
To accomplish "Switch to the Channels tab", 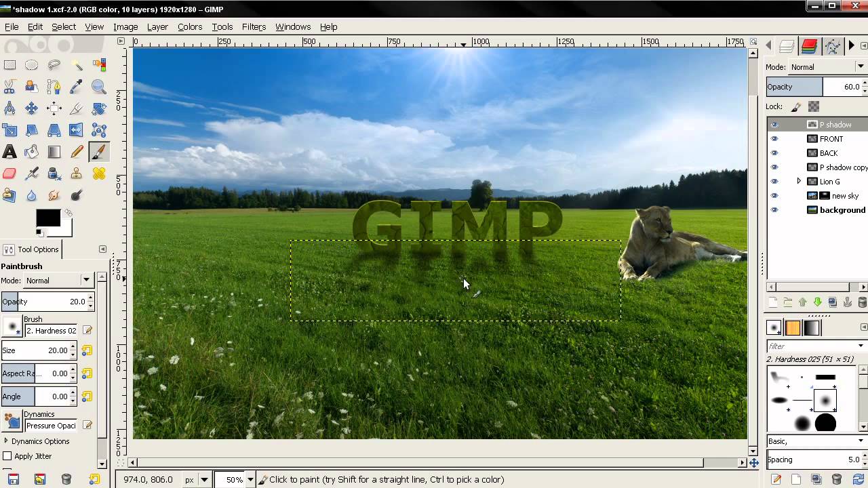I will click(x=809, y=46).
